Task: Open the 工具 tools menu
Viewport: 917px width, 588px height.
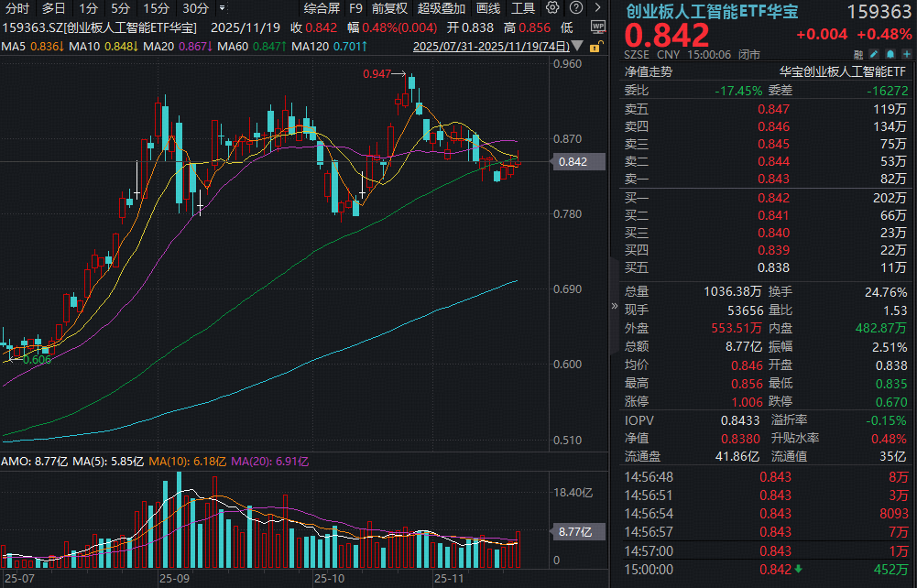Action: pyautogui.click(x=523, y=7)
